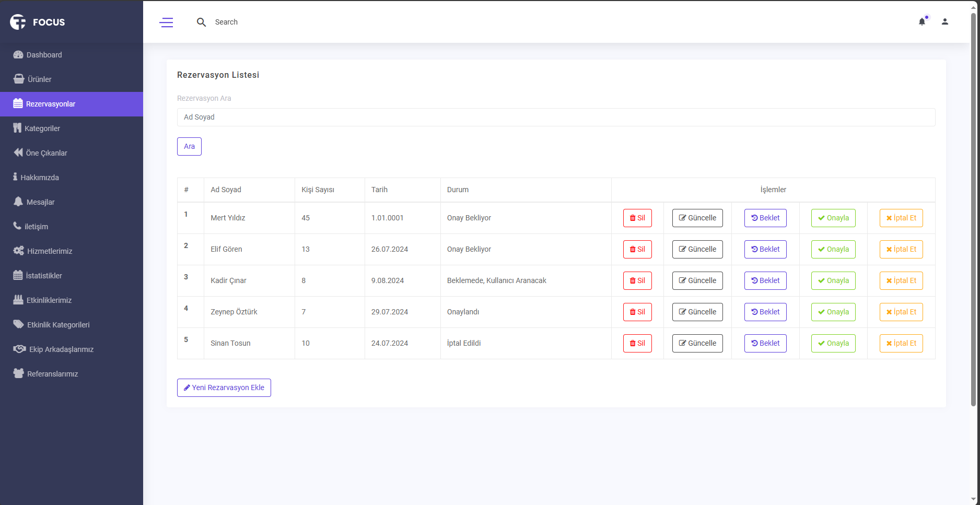Click the search magnifier icon
The height and width of the screenshot is (505, 980).
201,22
